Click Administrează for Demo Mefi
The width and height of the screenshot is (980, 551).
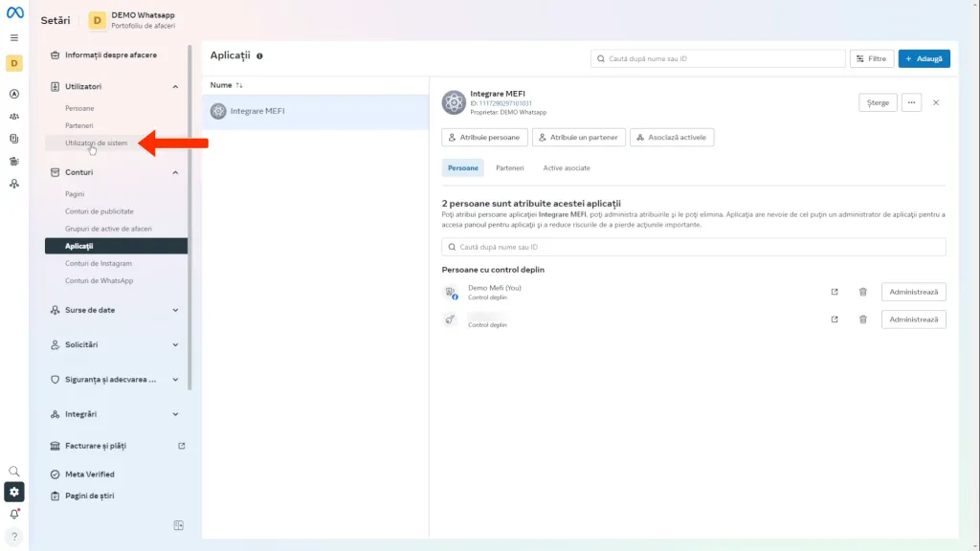point(914,292)
